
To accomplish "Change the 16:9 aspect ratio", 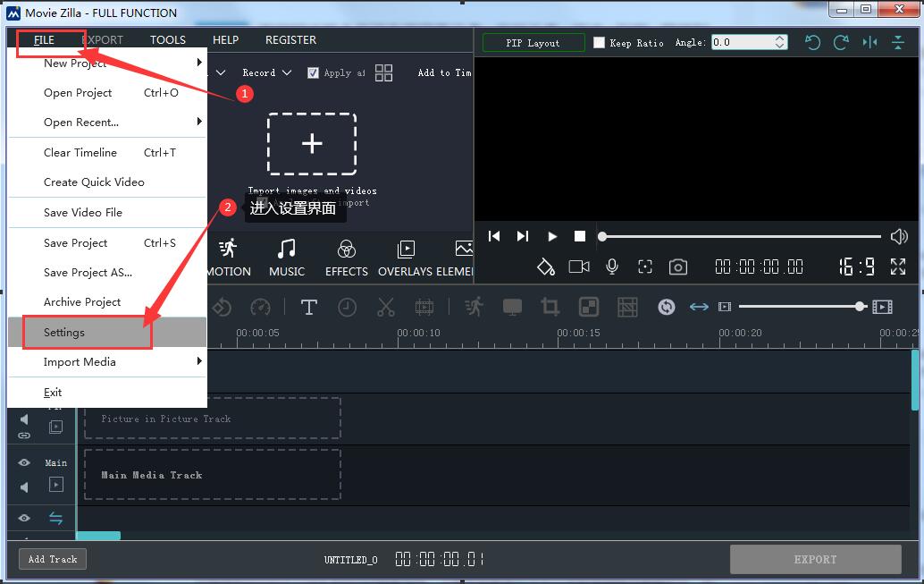I will click(856, 267).
